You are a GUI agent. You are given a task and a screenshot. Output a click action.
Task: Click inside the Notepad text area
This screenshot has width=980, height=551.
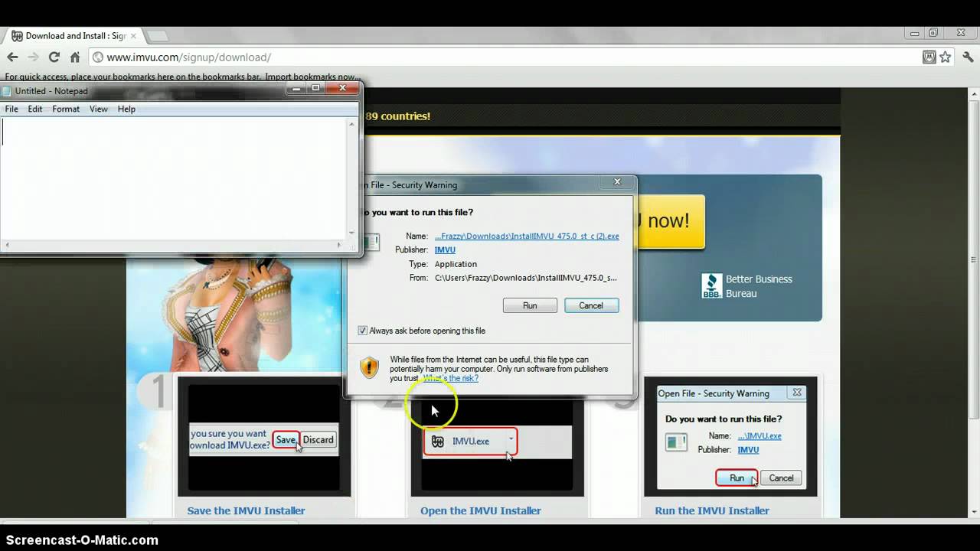(x=175, y=179)
